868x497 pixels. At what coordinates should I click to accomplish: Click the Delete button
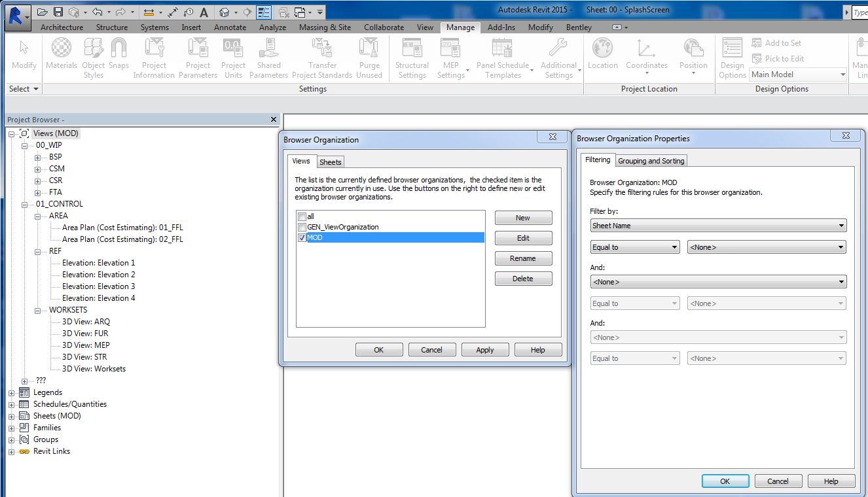click(x=523, y=279)
